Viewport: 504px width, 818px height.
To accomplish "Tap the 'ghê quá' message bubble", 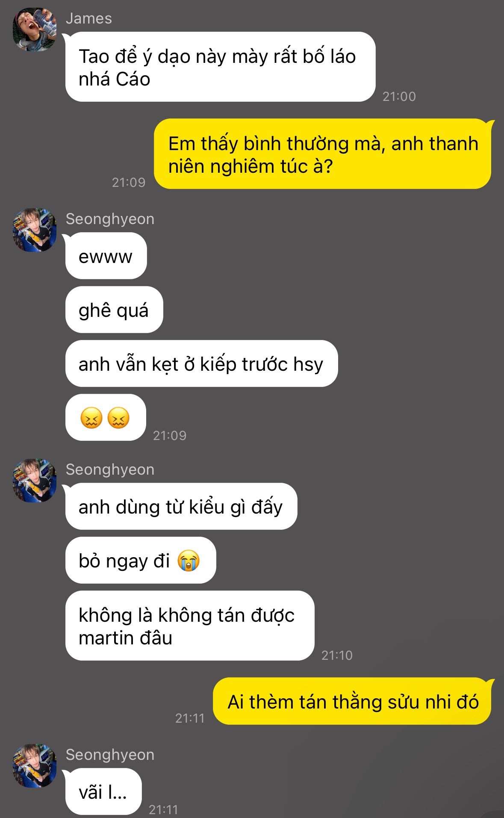I will pyautogui.click(x=114, y=310).
